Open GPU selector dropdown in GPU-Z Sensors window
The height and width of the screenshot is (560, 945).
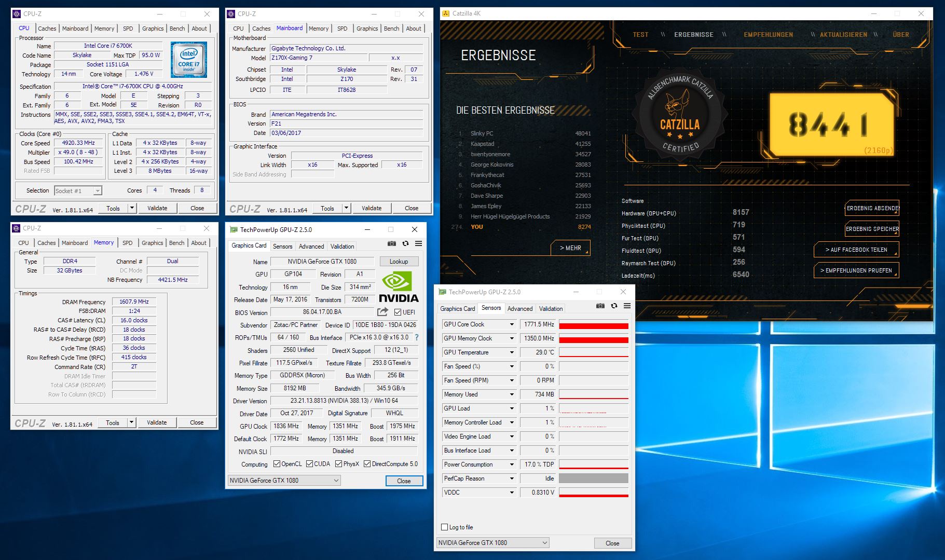click(492, 543)
